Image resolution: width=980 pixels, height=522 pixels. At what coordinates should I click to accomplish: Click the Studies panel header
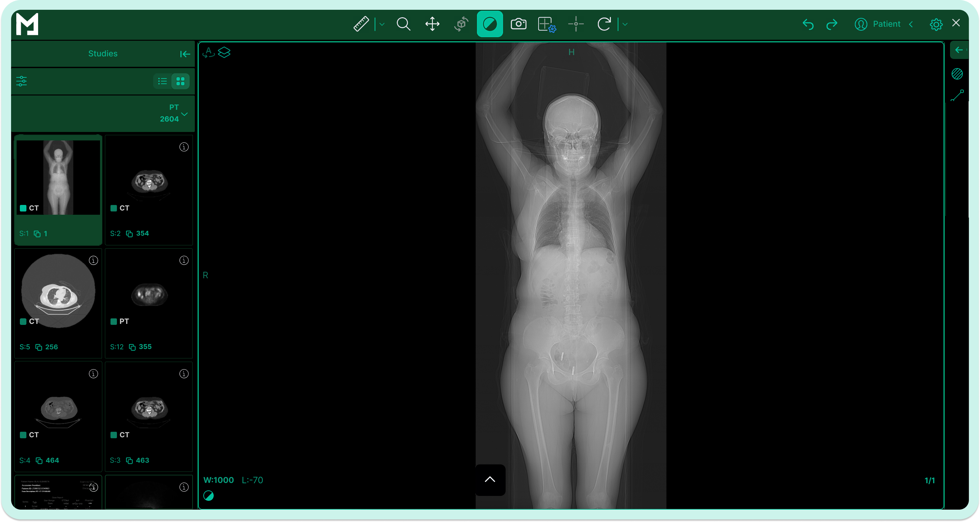(103, 54)
